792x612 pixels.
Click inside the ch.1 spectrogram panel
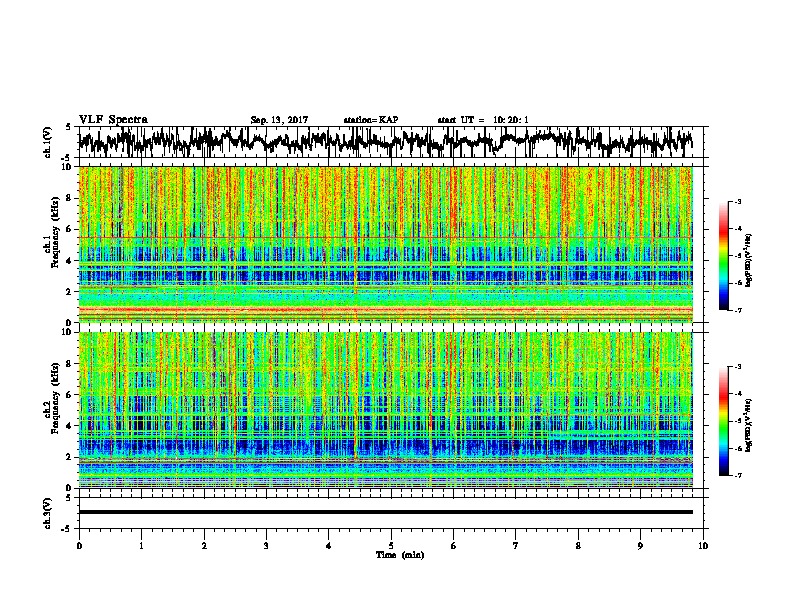pyautogui.click(x=385, y=244)
